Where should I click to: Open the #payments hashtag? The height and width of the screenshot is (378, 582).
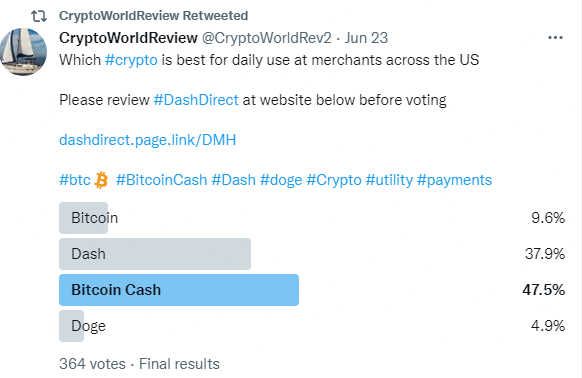[454, 180]
